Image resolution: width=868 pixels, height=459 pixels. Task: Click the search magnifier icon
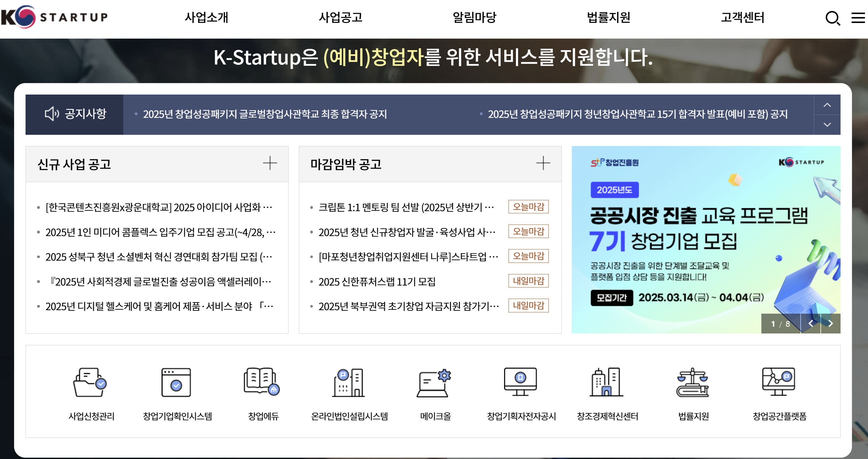832,18
